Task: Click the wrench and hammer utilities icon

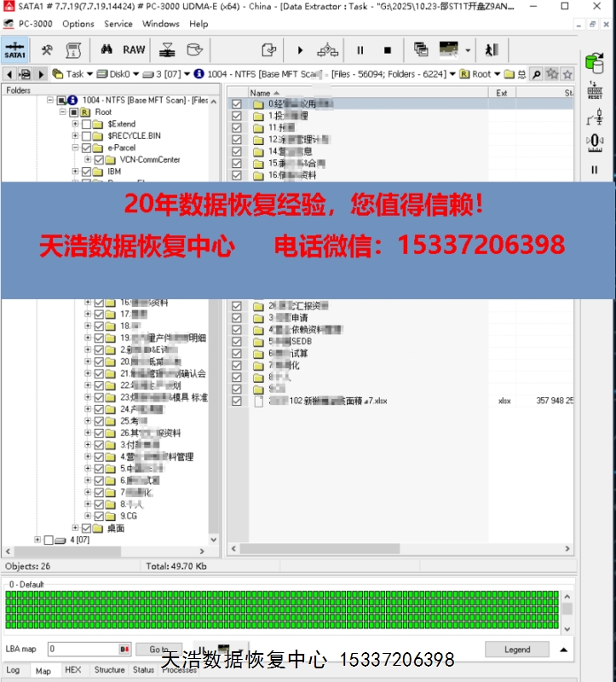Action: coord(47,50)
